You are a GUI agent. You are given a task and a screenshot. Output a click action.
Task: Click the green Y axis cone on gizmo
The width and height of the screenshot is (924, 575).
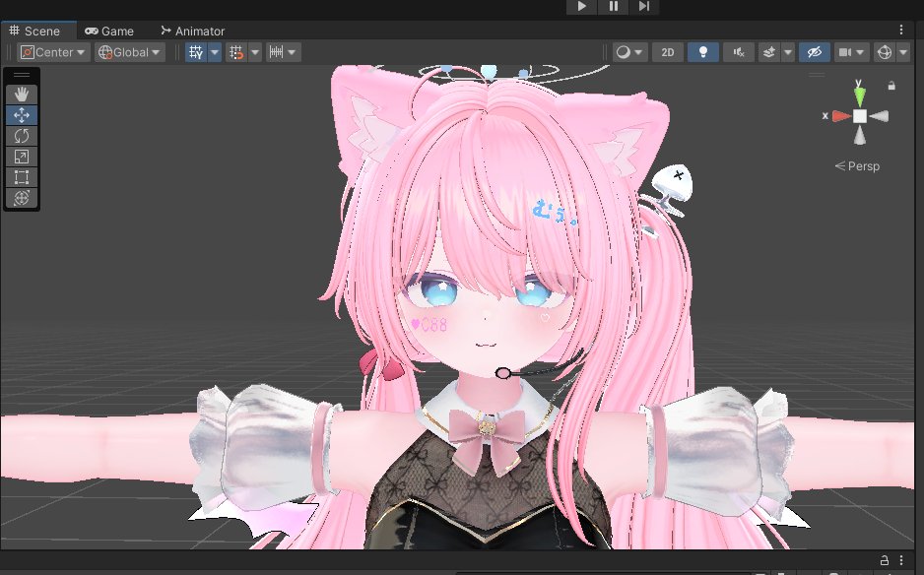pos(860,95)
